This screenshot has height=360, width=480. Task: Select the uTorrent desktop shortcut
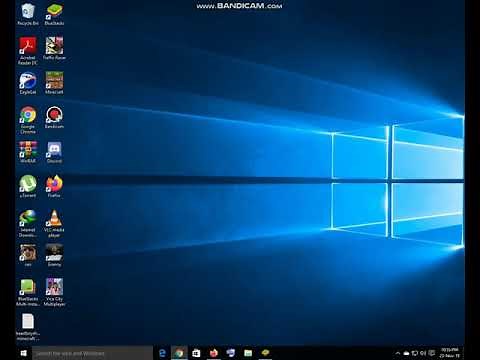point(28,187)
